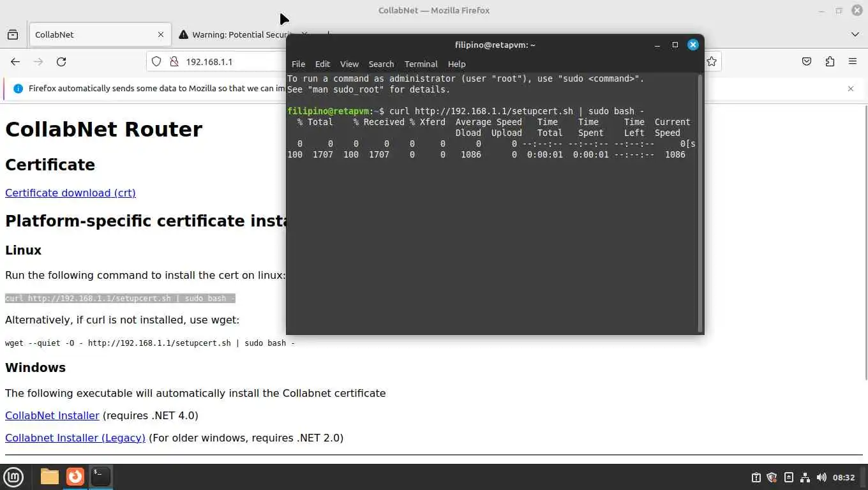The width and height of the screenshot is (868, 490).
Task: Bookmark this page with the star
Action: 712,62
